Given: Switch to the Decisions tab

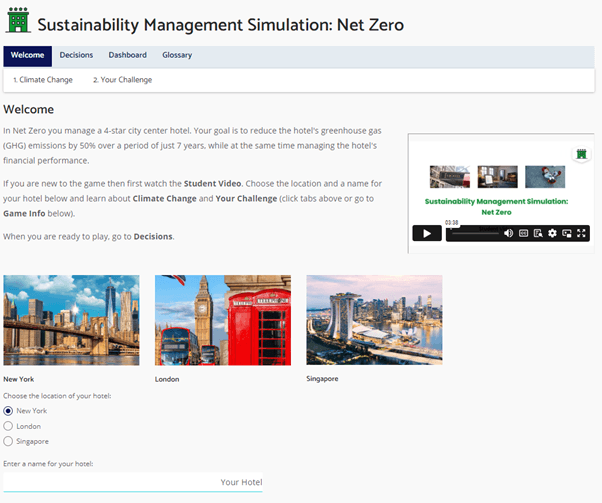Looking at the screenshot, I should click(76, 56).
